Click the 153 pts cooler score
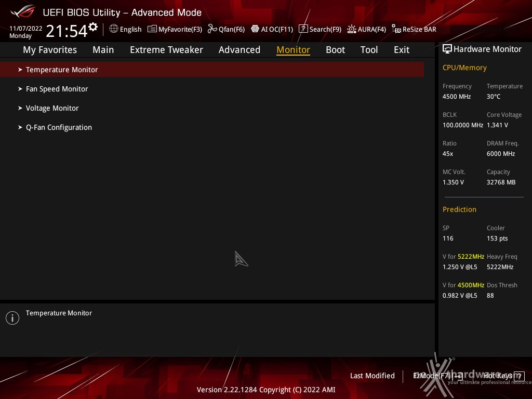Image resolution: width=532 pixels, height=399 pixels. [x=497, y=238]
